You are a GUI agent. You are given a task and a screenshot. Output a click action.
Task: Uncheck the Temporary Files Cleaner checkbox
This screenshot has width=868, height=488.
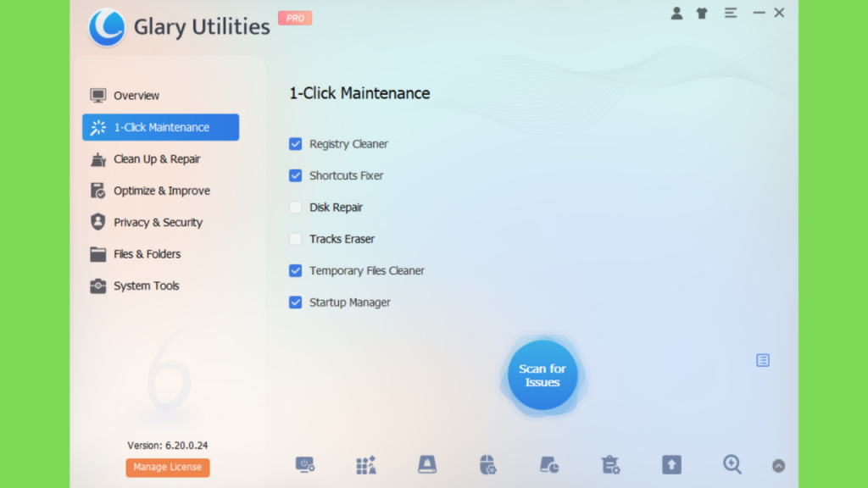tap(296, 270)
